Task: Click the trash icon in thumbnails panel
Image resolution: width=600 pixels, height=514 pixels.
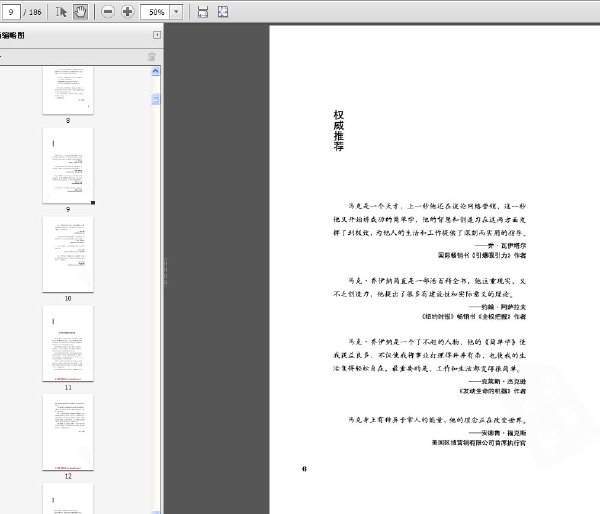Action: tap(152, 57)
